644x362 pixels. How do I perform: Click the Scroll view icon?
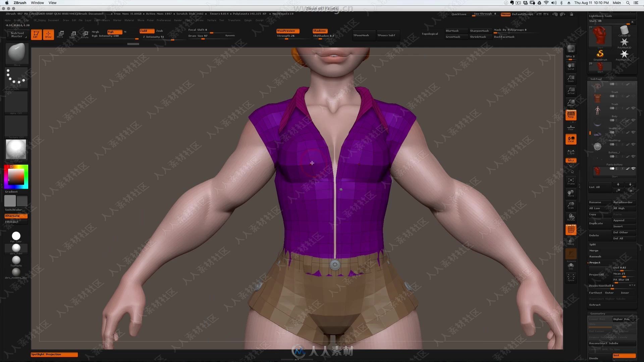(571, 66)
